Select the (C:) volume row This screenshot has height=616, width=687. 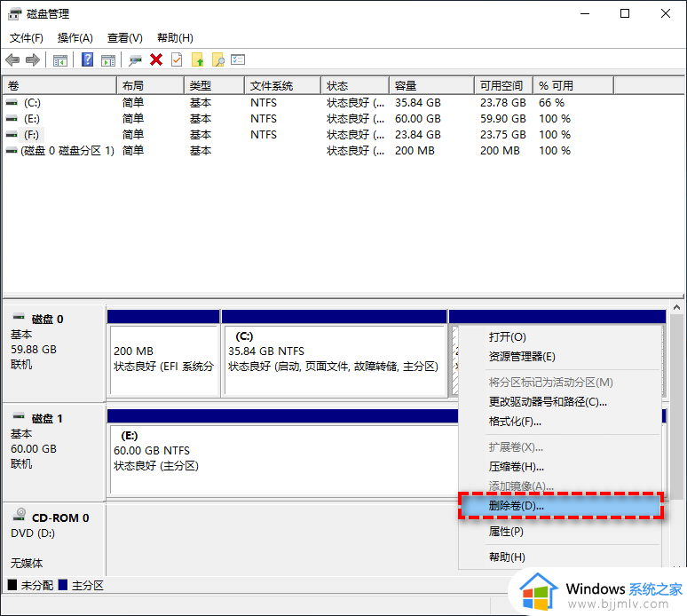[309, 103]
